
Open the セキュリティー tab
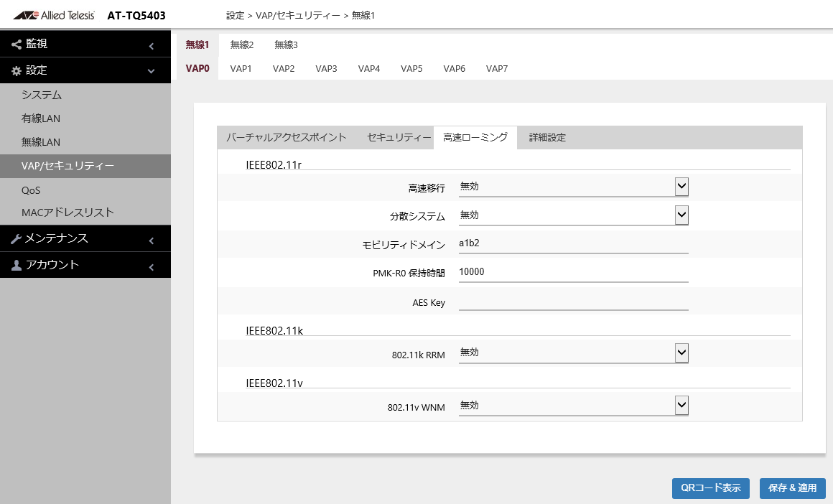click(399, 138)
